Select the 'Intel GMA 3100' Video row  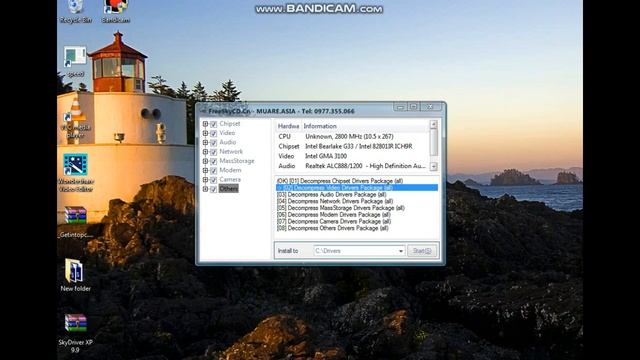point(353,156)
